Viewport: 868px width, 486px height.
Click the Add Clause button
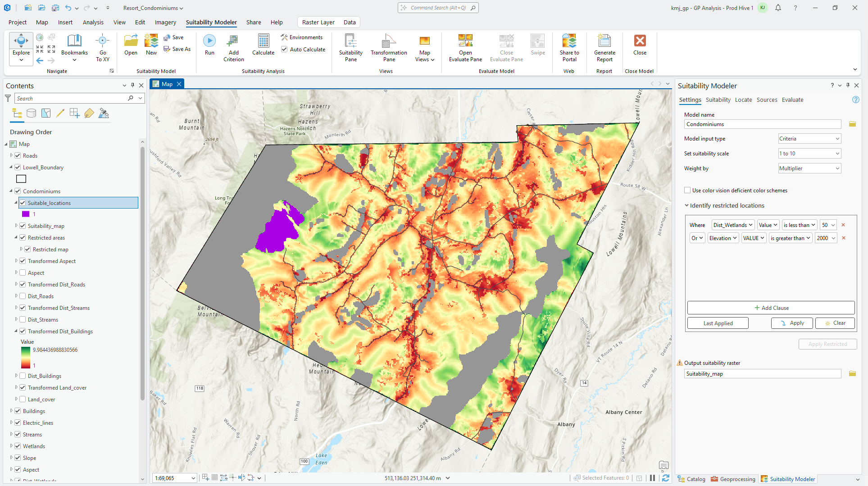click(771, 308)
